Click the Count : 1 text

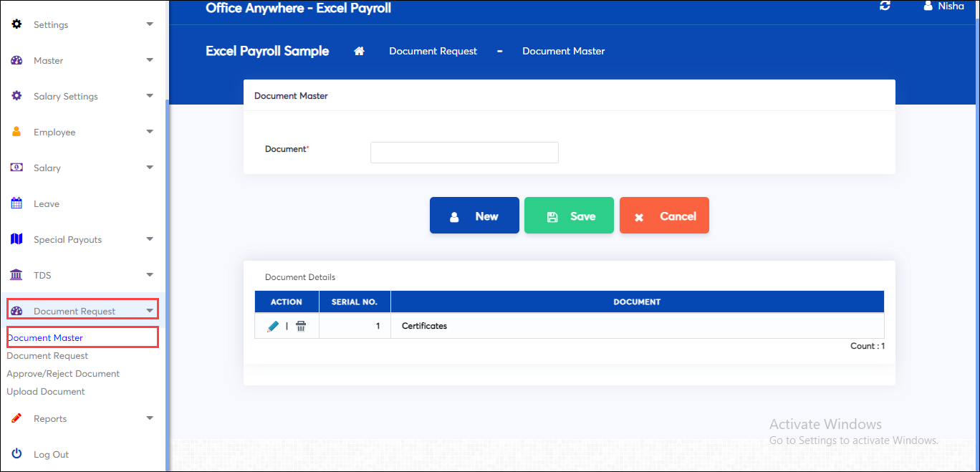click(868, 346)
